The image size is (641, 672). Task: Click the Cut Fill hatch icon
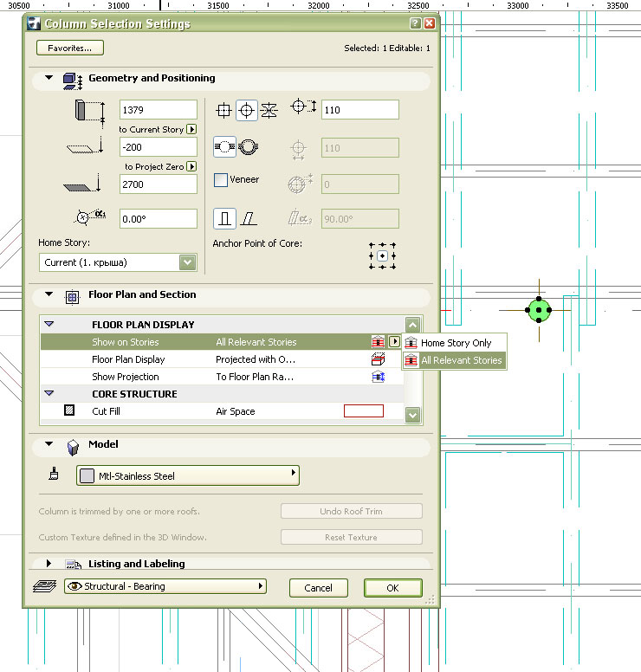coord(69,410)
